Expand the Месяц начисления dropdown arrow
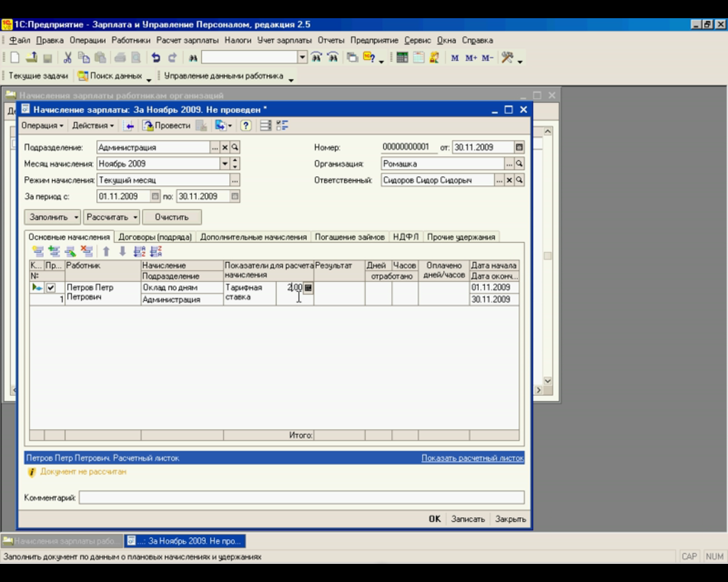Screen dimensions: 728x582 pyautogui.click(x=225, y=164)
